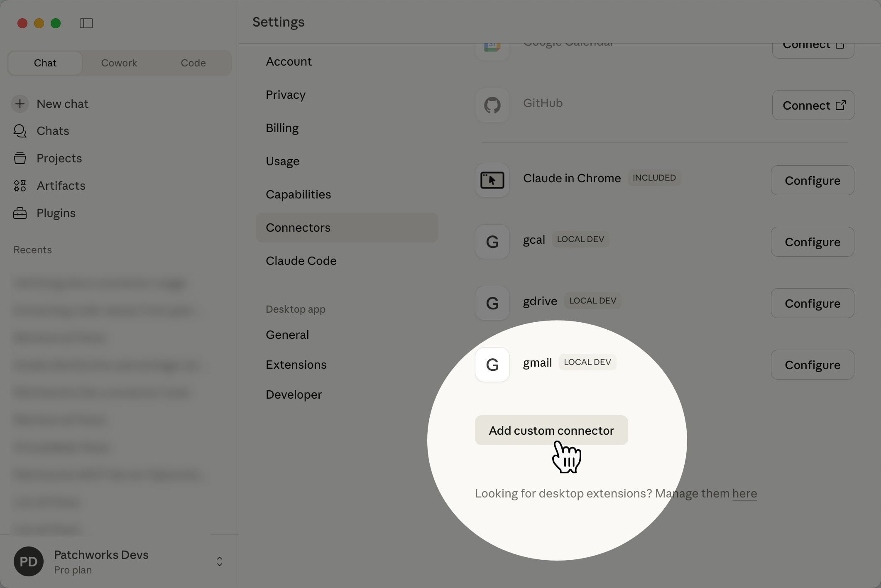Image resolution: width=881 pixels, height=588 pixels.
Task: Toggle the sidebar panel icon
Action: [x=86, y=23]
